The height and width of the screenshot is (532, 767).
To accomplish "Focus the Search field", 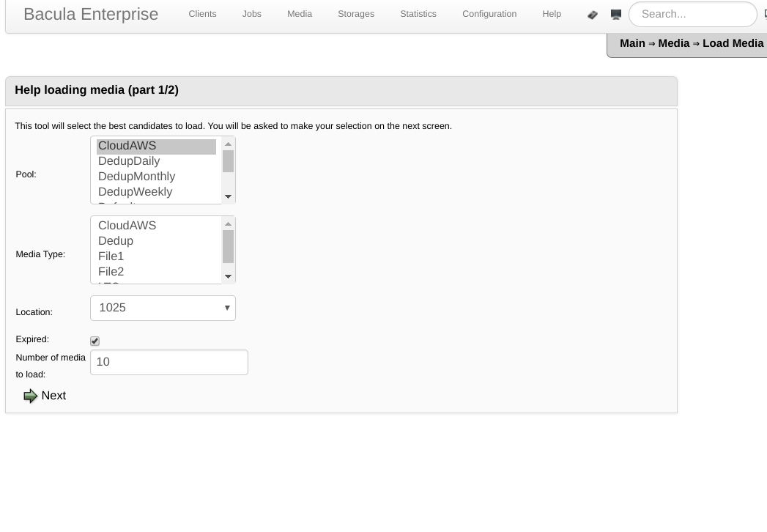I will 693,14.
